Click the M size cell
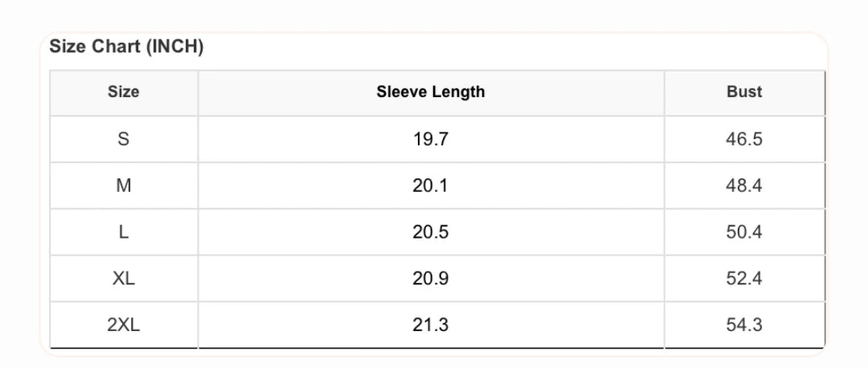Screen dimensions: 868x368 pos(124,186)
